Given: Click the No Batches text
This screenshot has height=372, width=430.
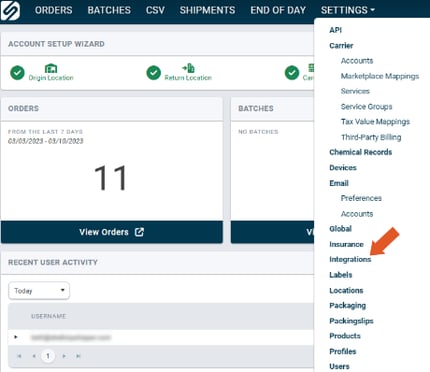Looking at the screenshot, I should (258, 132).
